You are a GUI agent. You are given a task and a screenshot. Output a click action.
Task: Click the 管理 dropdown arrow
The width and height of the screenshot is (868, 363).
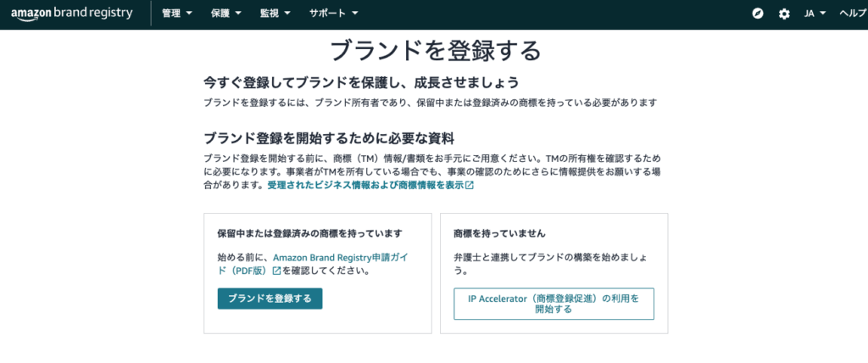[189, 14]
